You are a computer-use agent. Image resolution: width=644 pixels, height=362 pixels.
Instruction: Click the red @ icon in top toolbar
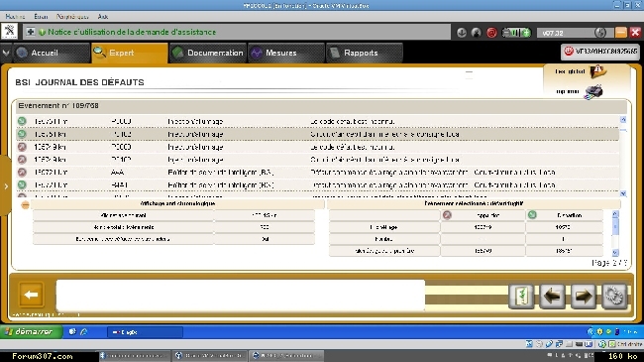click(491, 33)
